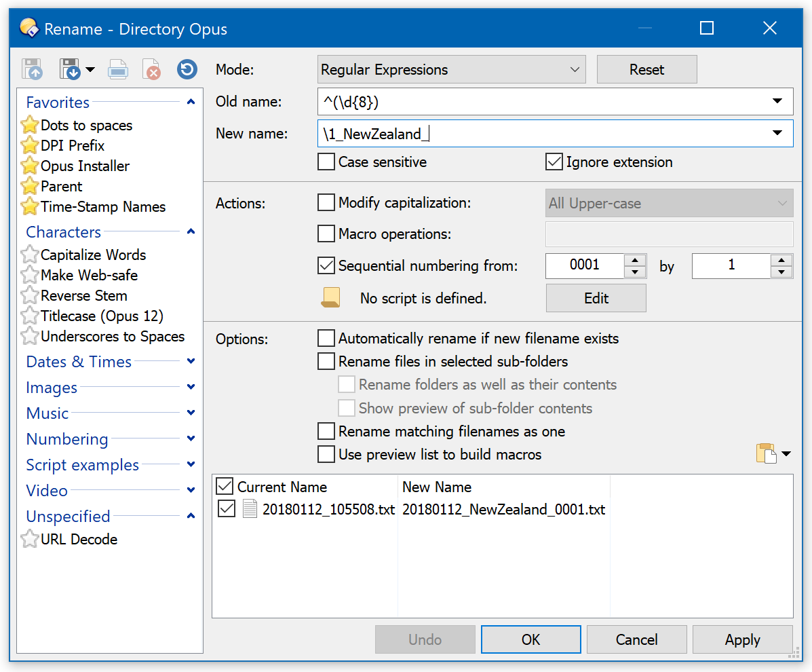
Task: Enable Use preview list to build macros
Action: (x=326, y=454)
